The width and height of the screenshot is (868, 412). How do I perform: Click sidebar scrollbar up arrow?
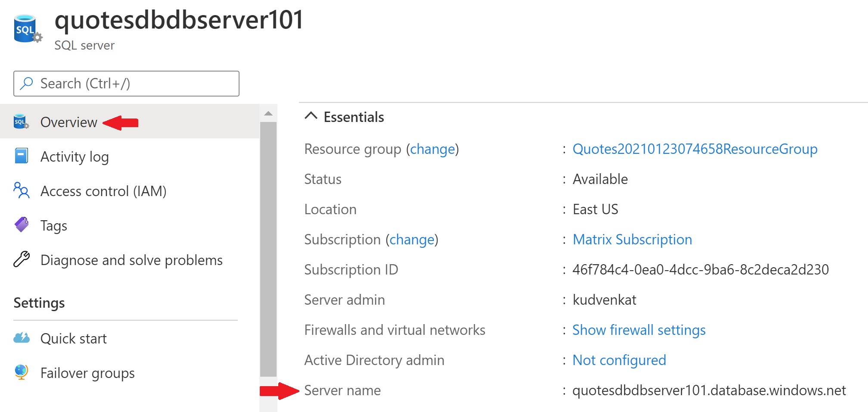(x=268, y=113)
